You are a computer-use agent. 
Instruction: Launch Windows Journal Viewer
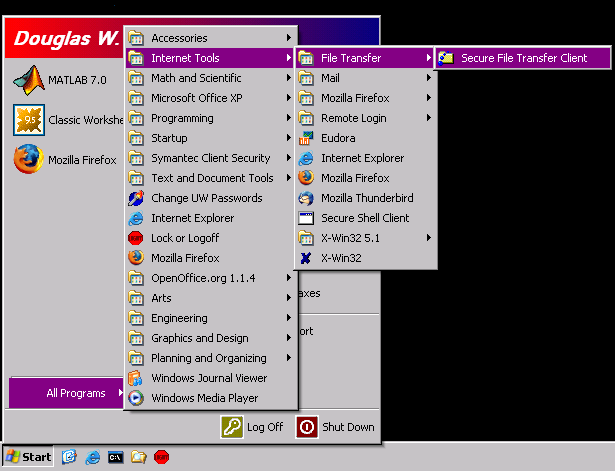pos(208,378)
